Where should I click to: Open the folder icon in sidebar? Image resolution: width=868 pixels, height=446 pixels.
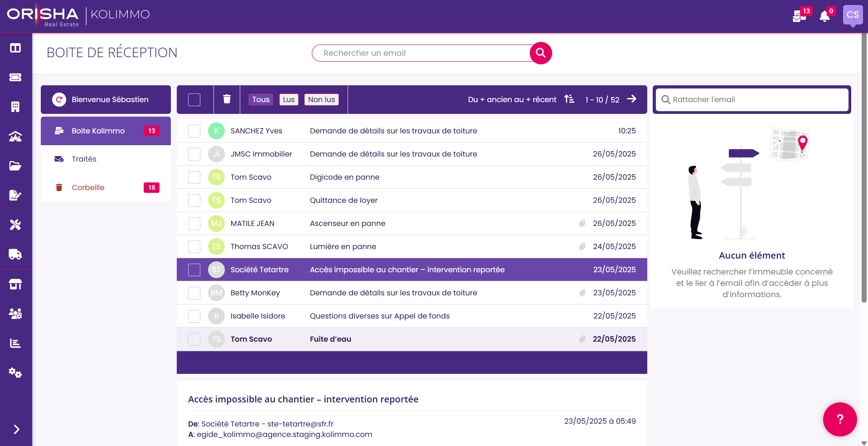[15, 166]
